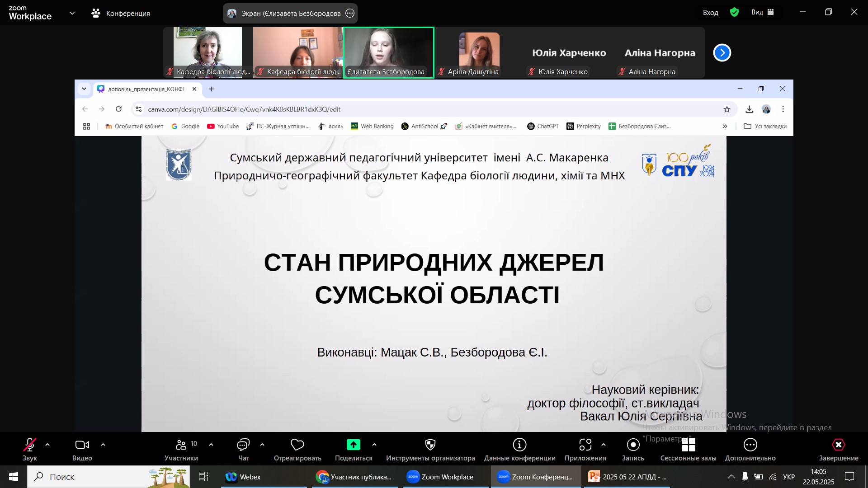Open Host tools shield icon
This screenshot has width=868, height=488.
click(430, 446)
